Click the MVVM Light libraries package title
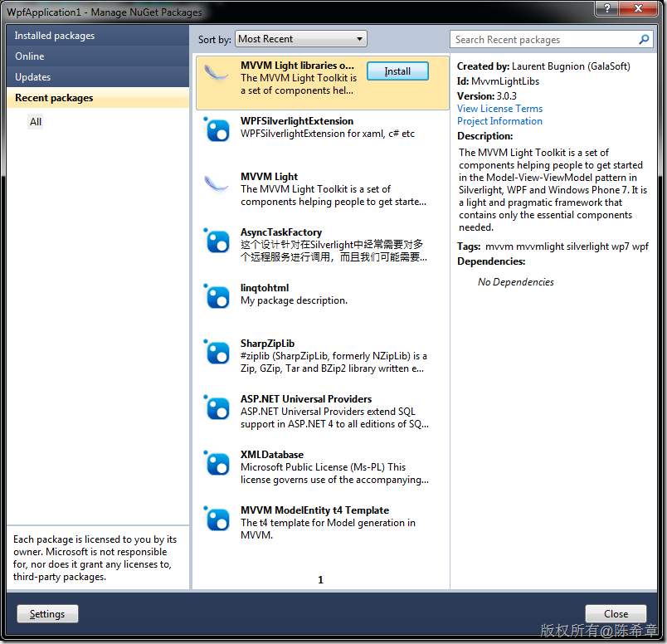 [297, 65]
